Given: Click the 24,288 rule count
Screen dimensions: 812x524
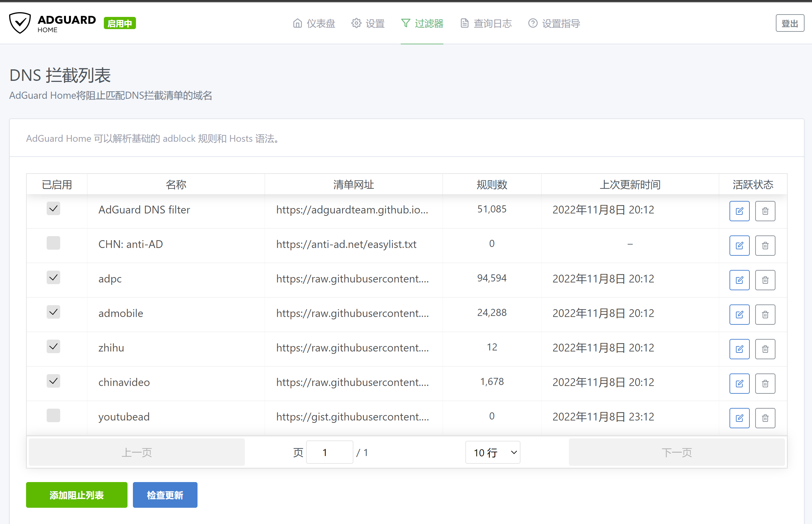Looking at the screenshot, I should [x=492, y=313].
